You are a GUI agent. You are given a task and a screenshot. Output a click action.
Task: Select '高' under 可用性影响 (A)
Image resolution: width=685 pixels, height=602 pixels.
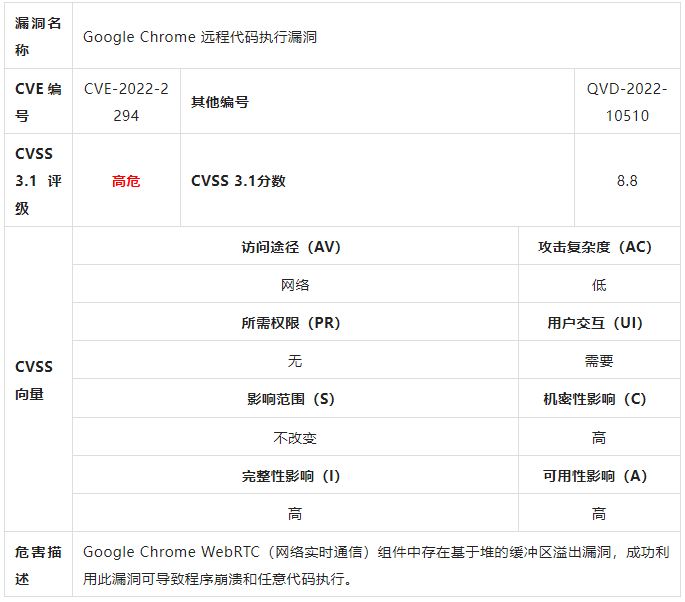(599, 513)
